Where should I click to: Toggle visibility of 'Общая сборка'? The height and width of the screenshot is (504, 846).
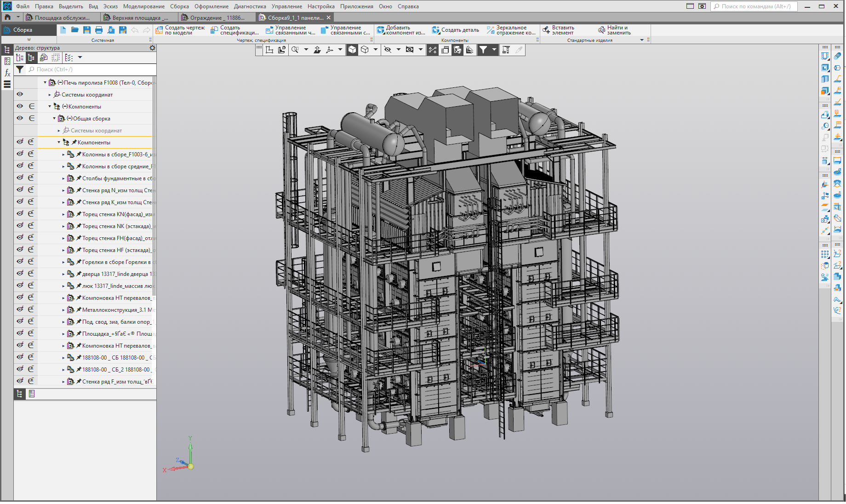click(20, 118)
